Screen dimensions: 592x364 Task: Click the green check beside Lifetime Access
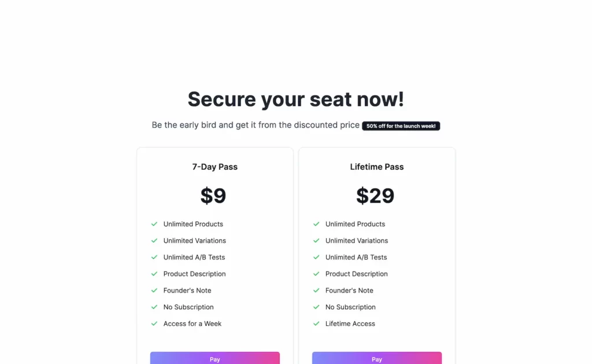[316, 324]
